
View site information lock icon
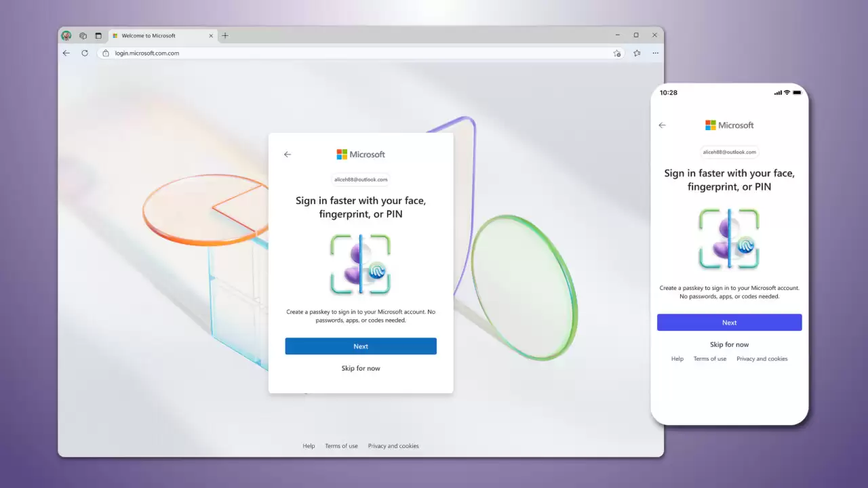pos(106,53)
